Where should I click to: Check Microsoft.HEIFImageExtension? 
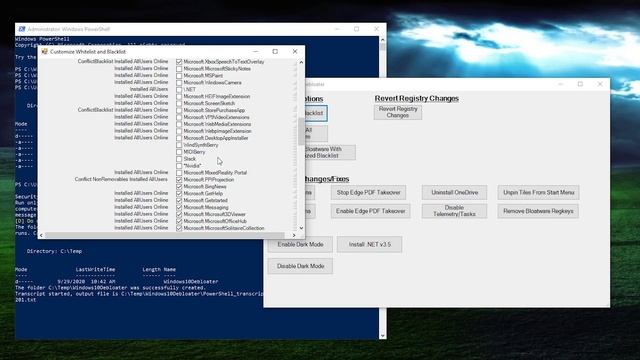(x=179, y=96)
